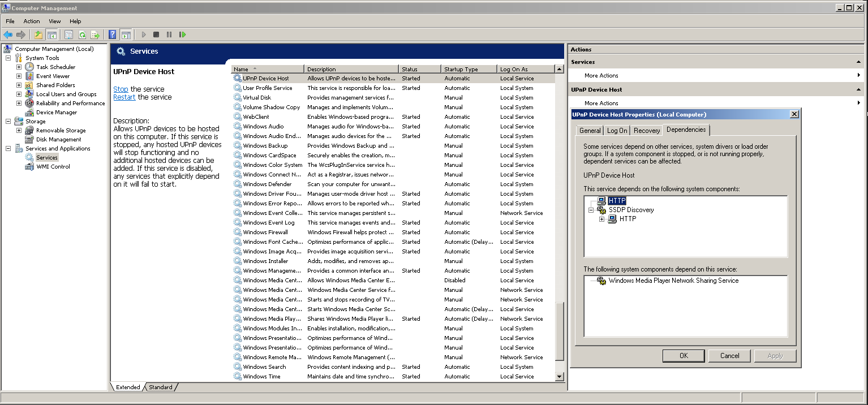The image size is (868, 405).
Task: Select the Extended view tab
Action: [x=128, y=387]
